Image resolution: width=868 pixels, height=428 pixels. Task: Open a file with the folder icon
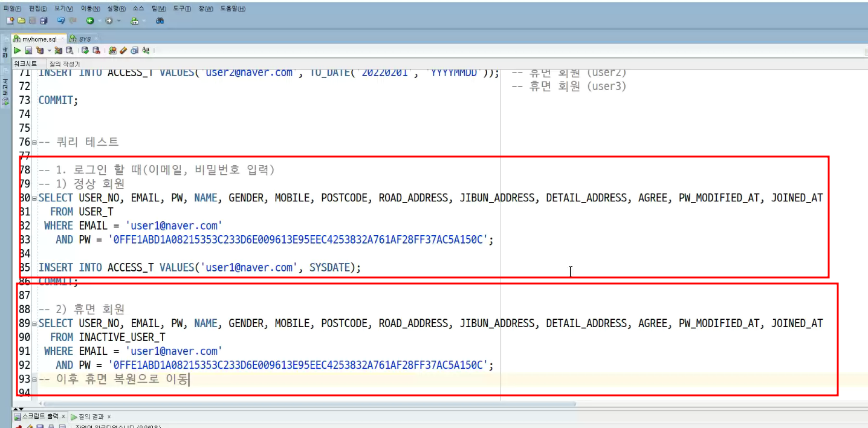[x=21, y=21]
